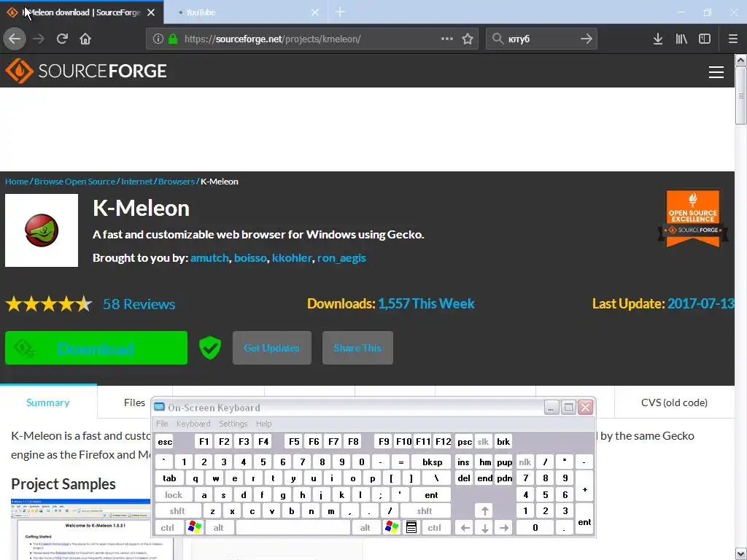
Task: Show site information icon in address bar
Action: (x=158, y=39)
